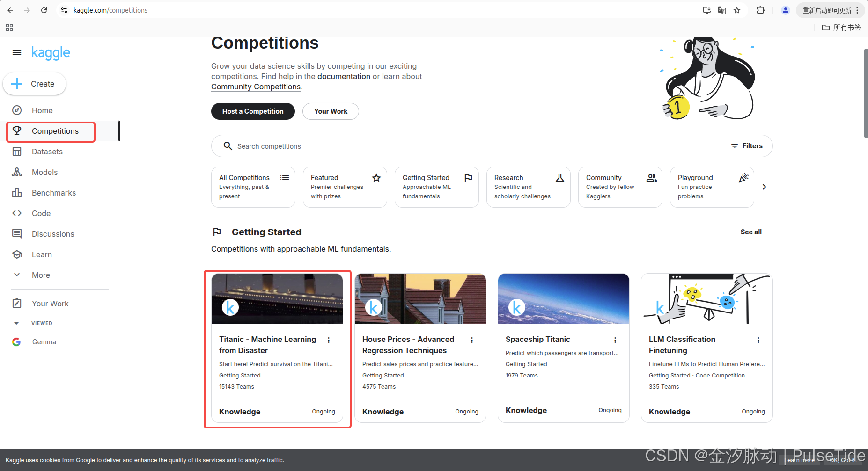Select the Research category card

pos(529,187)
